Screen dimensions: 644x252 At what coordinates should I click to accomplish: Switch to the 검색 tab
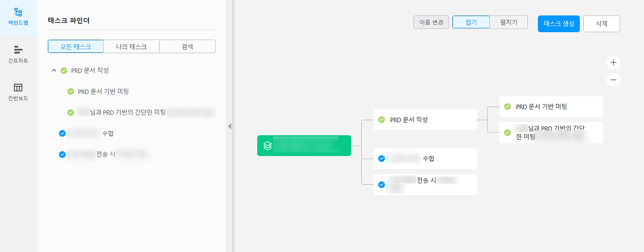click(x=187, y=47)
